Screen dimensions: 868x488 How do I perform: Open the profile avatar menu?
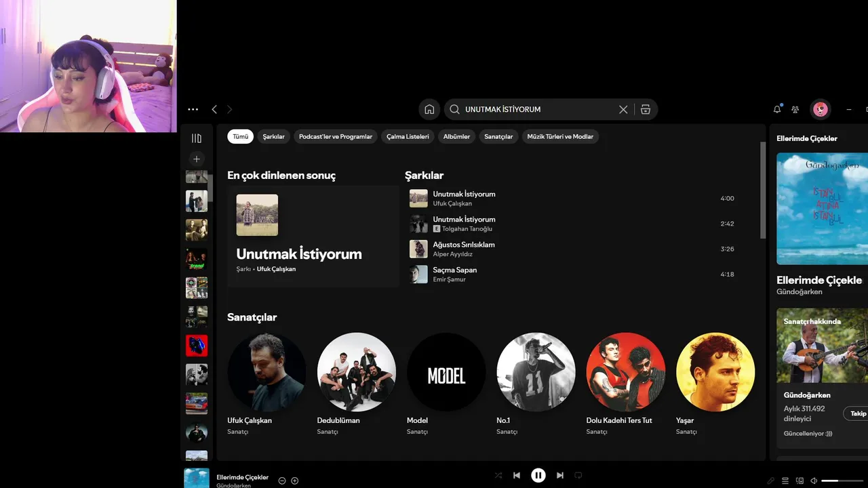tap(821, 109)
